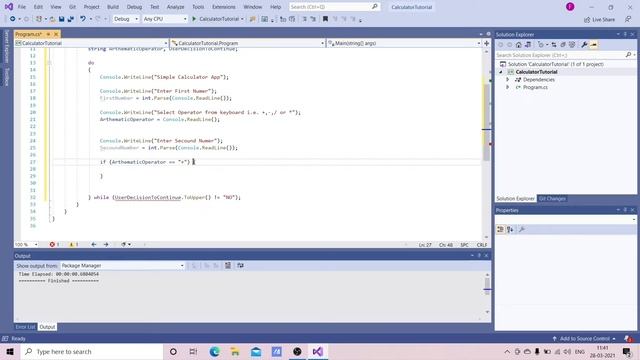Click the feedback icon next to Live Share
This screenshot has width=640, height=360.
click(628, 19)
